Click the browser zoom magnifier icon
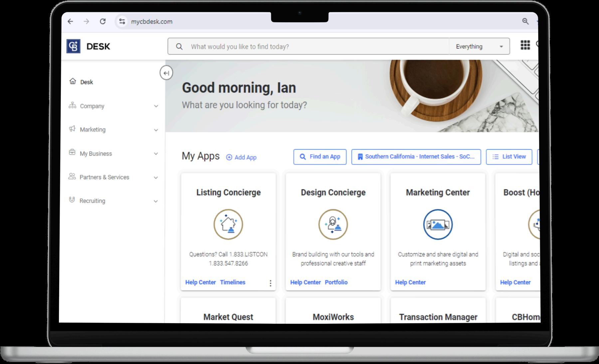 point(525,22)
